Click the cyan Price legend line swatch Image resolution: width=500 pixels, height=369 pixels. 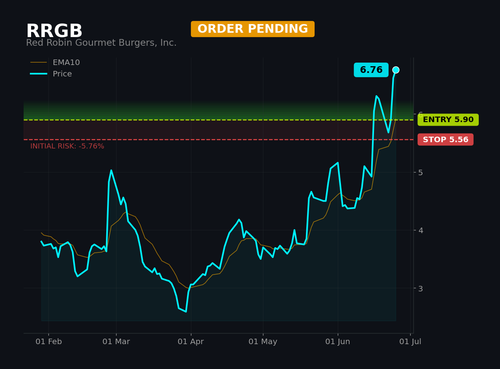pos(39,74)
